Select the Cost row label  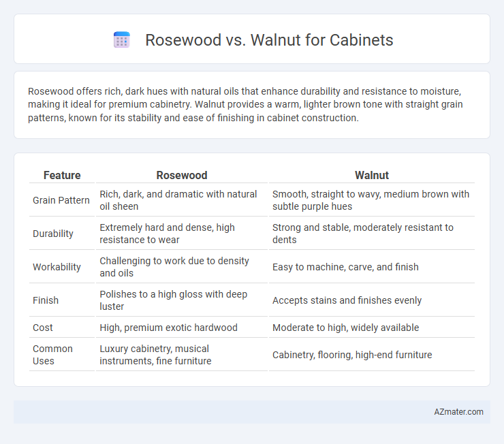click(42, 328)
